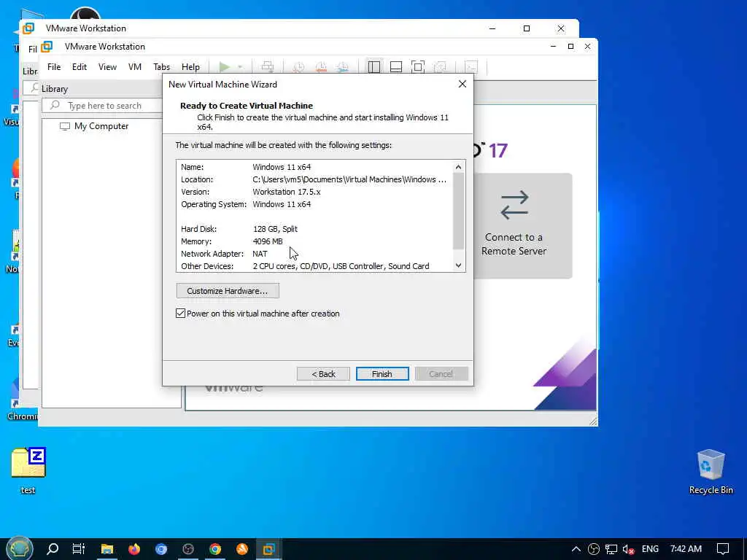Open the File menu
Screen dimensions: 747x560
54,67
